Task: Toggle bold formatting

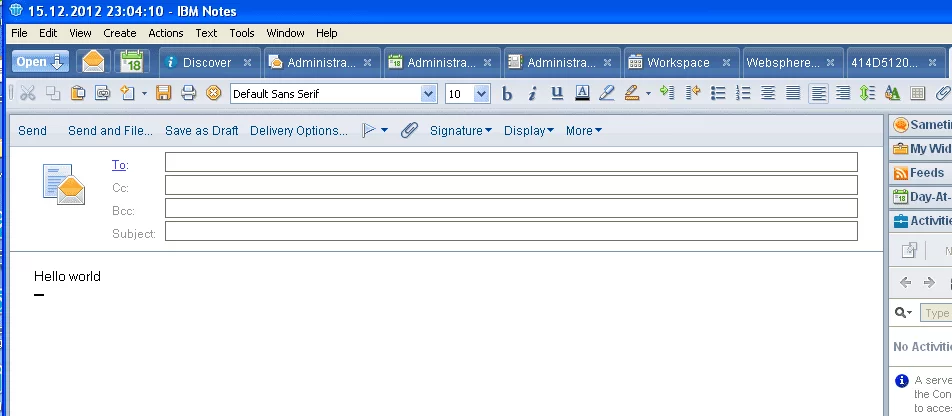Action: click(x=507, y=94)
